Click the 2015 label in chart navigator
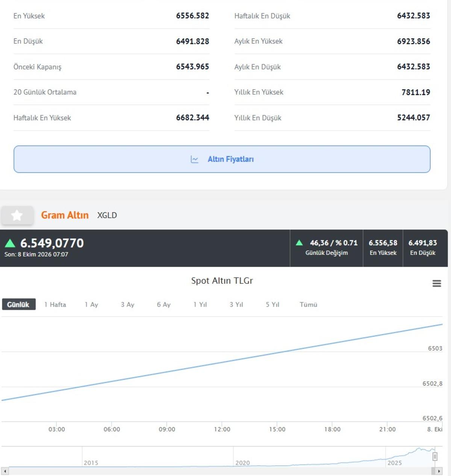 point(91,463)
